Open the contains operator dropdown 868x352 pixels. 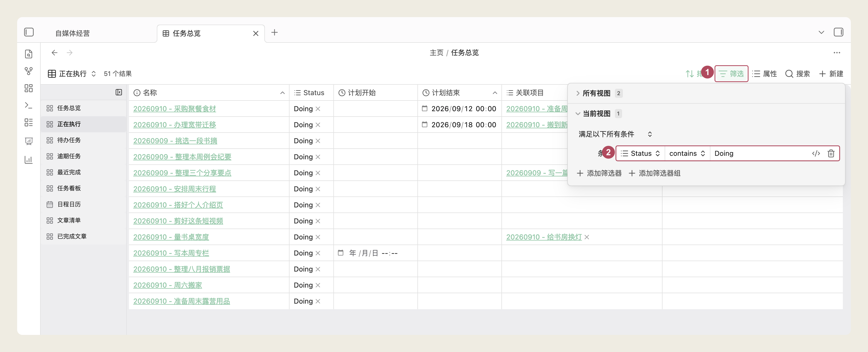tap(687, 153)
